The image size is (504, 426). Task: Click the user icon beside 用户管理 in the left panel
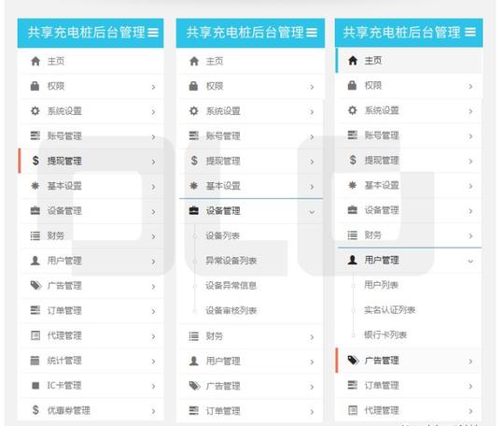click(35, 261)
